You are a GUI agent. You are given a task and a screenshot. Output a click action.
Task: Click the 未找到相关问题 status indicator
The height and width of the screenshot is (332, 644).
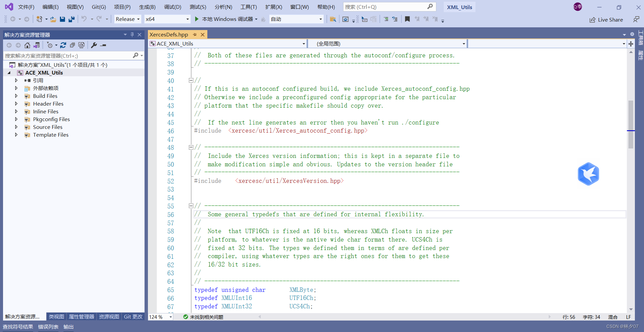203,317
